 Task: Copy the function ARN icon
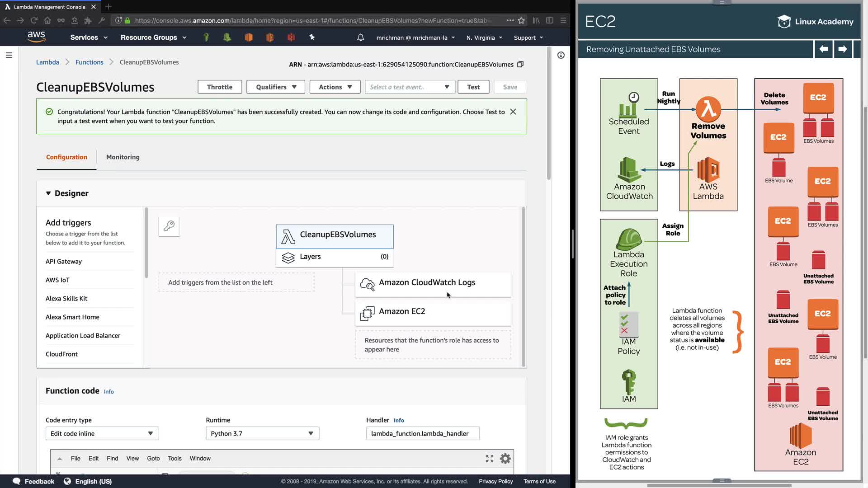point(520,64)
